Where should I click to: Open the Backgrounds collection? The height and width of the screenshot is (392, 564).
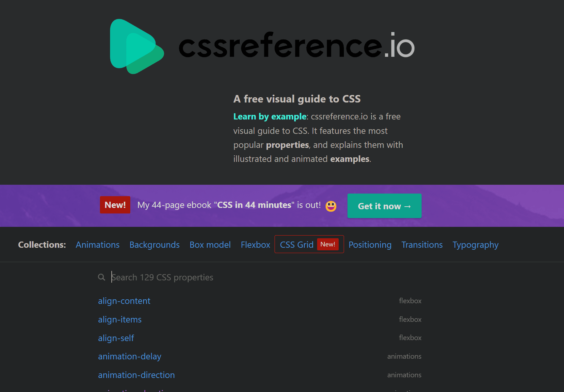(x=154, y=245)
